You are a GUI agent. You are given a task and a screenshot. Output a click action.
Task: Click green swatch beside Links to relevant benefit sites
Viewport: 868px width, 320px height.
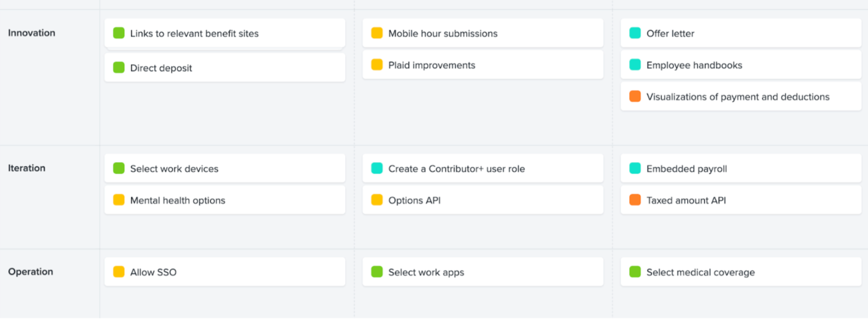(119, 33)
